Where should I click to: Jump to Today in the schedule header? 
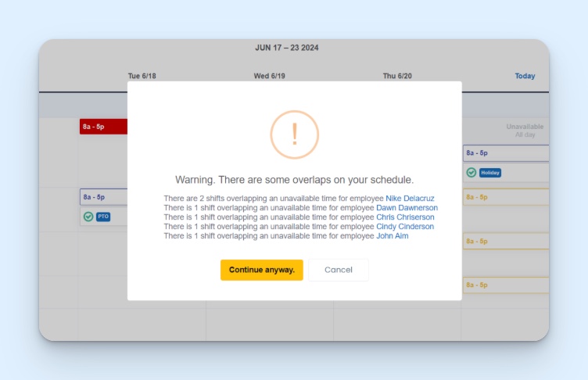(x=525, y=76)
